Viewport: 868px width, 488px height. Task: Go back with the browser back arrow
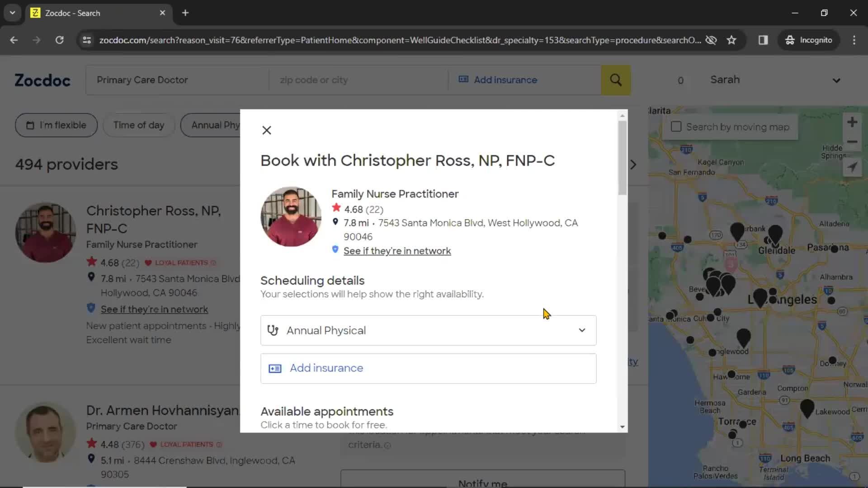(x=14, y=40)
